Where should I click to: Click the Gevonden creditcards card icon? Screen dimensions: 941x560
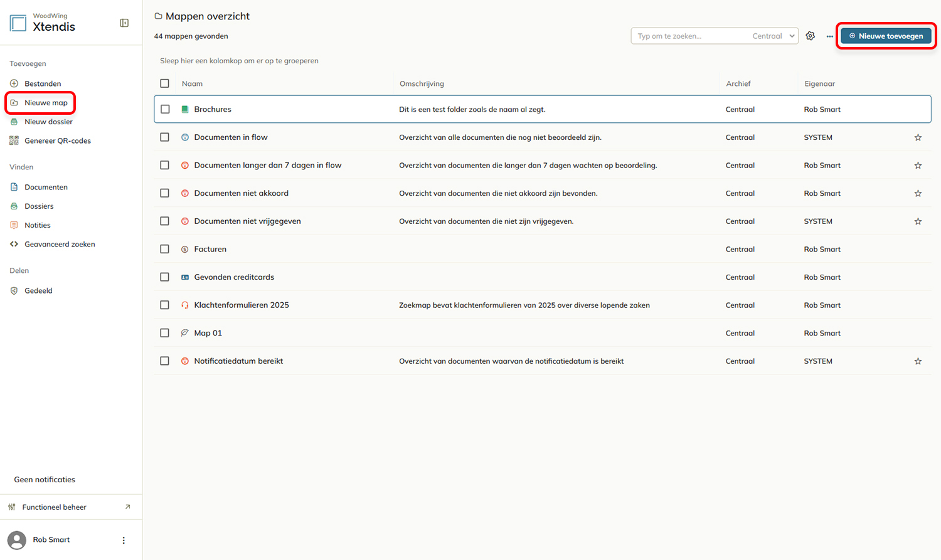pos(185,277)
